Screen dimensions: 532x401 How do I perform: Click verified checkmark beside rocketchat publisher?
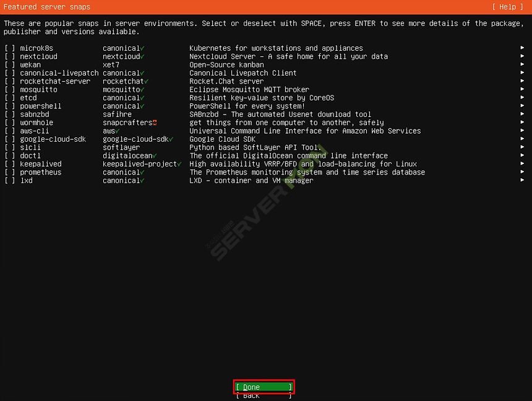[x=146, y=82]
